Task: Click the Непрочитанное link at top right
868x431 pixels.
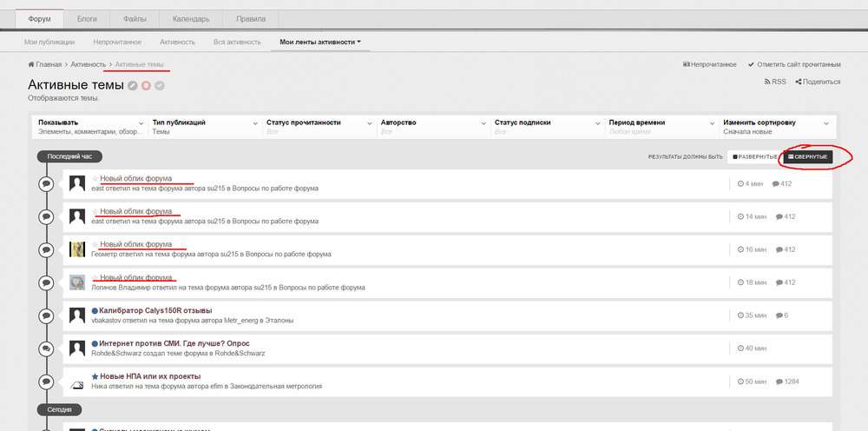Action: click(x=710, y=64)
